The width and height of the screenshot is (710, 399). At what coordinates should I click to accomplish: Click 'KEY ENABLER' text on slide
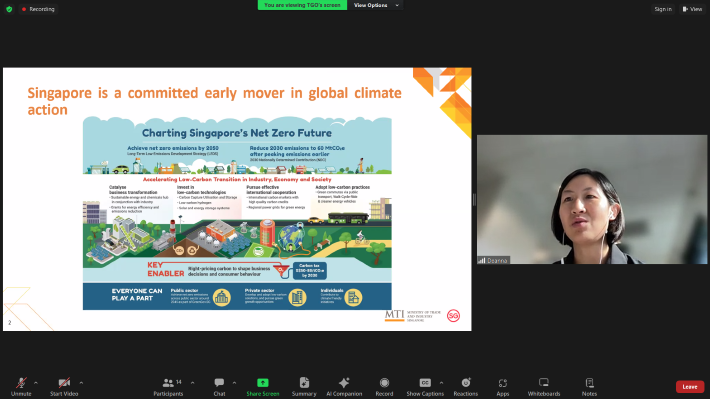click(x=166, y=269)
